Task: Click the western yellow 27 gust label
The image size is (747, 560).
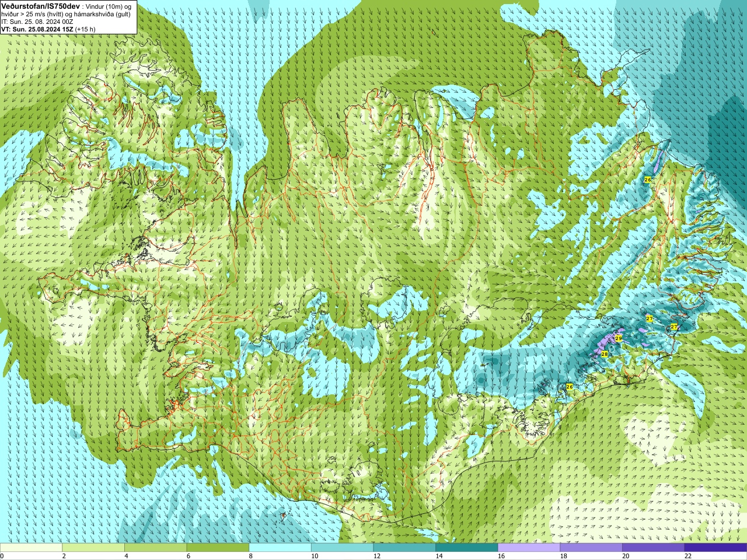Action: pyautogui.click(x=649, y=318)
